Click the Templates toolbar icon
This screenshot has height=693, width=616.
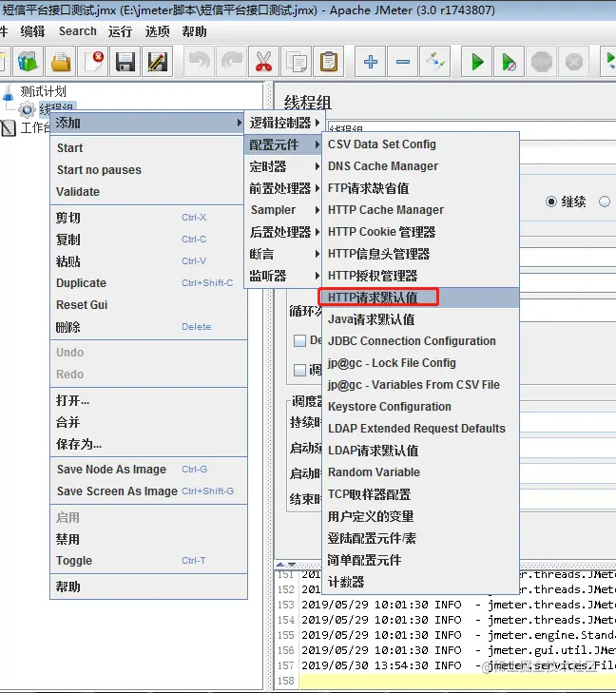[29, 62]
